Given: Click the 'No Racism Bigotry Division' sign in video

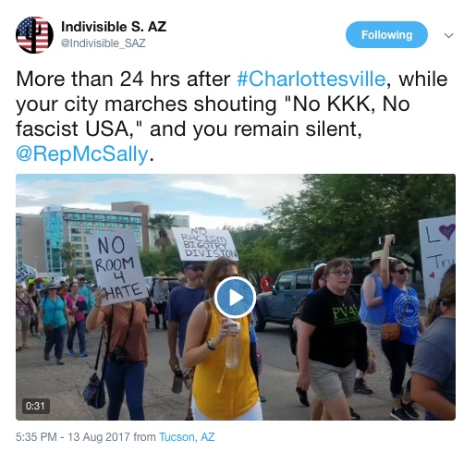Looking at the screenshot, I should click(205, 244).
